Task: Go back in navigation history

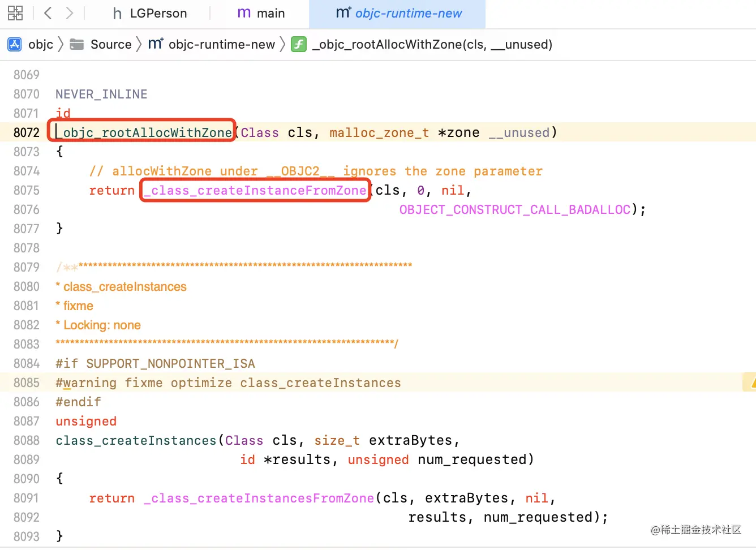Action: pos(48,13)
